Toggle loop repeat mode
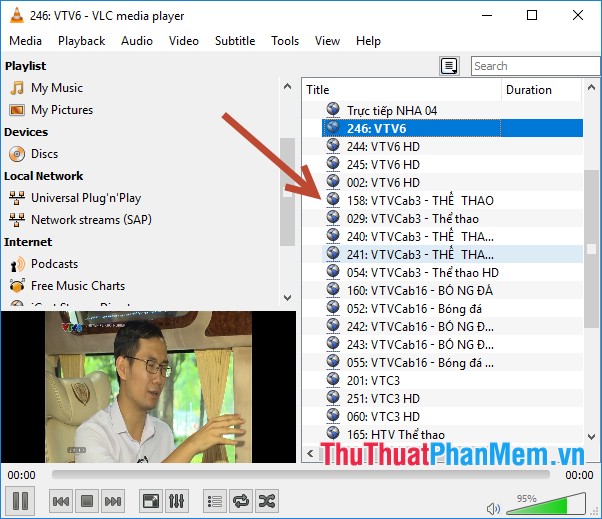This screenshot has width=602, height=519. pyautogui.click(x=241, y=501)
